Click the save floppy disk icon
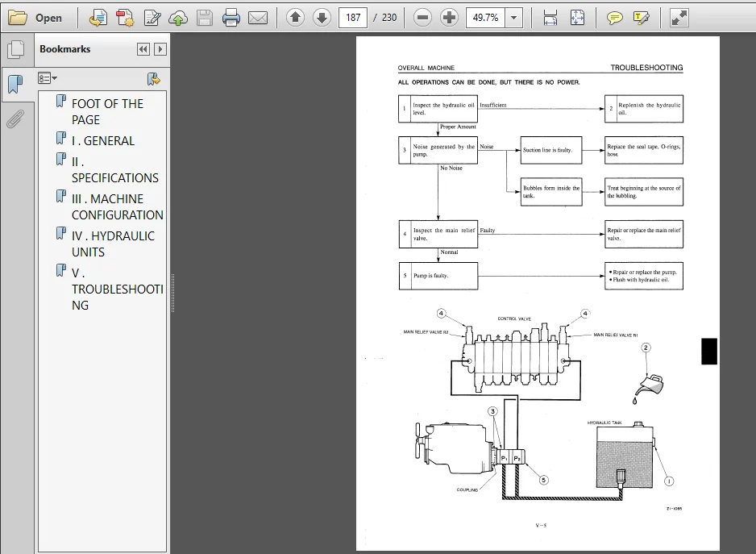The image size is (756, 554). coord(205,18)
